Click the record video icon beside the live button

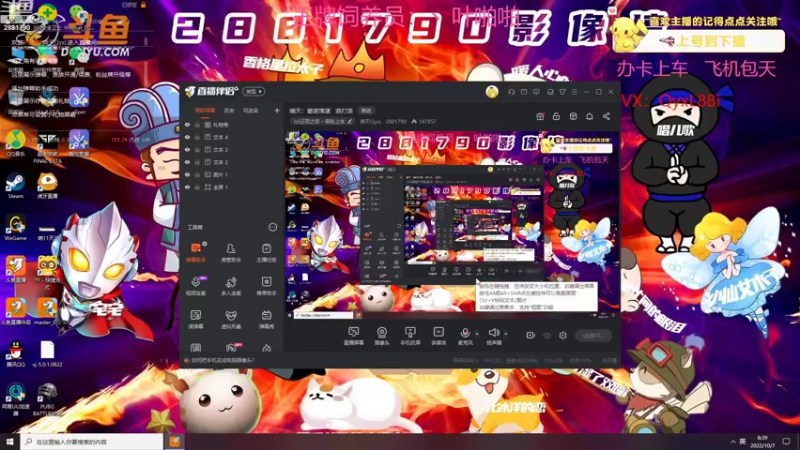(531, 335)
